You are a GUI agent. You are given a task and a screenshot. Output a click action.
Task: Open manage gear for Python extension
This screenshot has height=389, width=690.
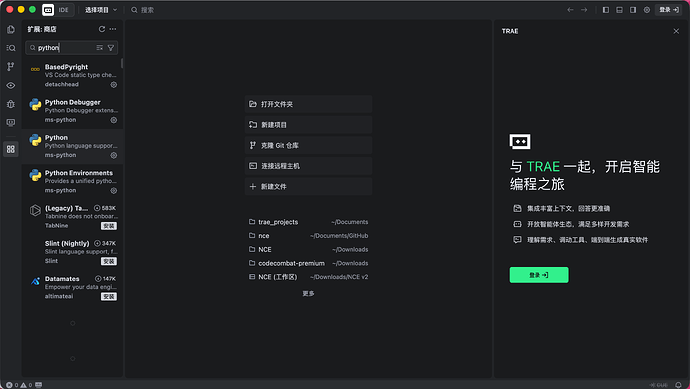click(x=114, y=155)
